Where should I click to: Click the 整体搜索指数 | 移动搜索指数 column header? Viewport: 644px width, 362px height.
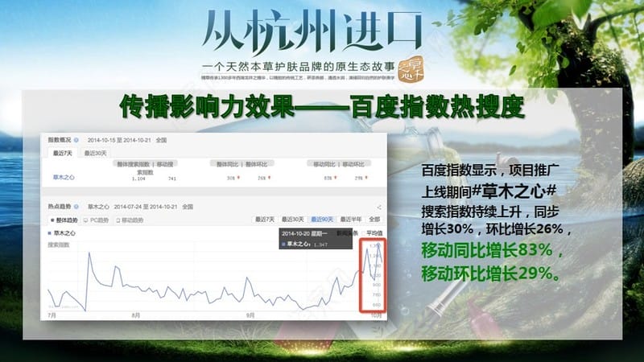(145, 168)
